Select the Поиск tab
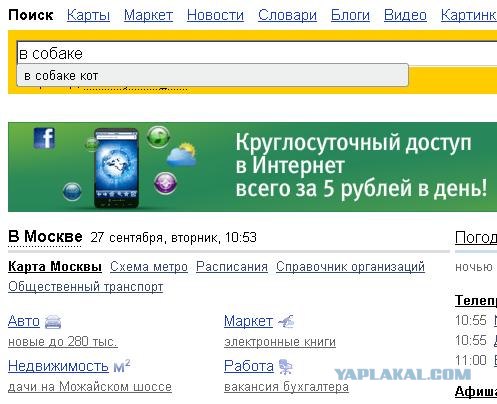 click(x=31, y=15)
